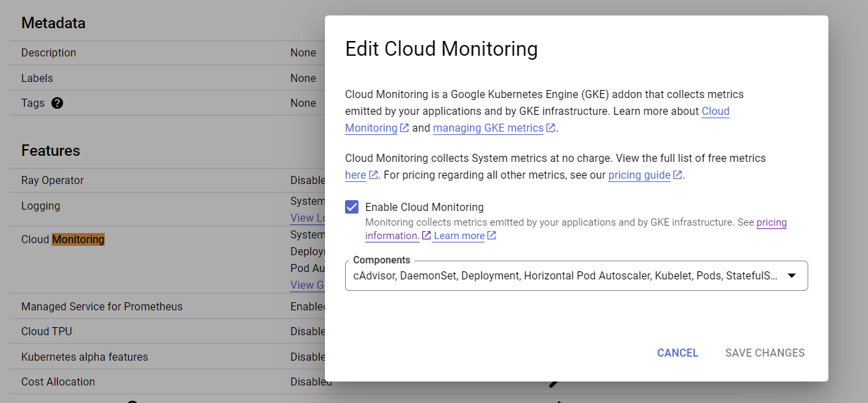
Task: Click external-link icon after managing GKE metrics
Action: click(x=550, y=128)
